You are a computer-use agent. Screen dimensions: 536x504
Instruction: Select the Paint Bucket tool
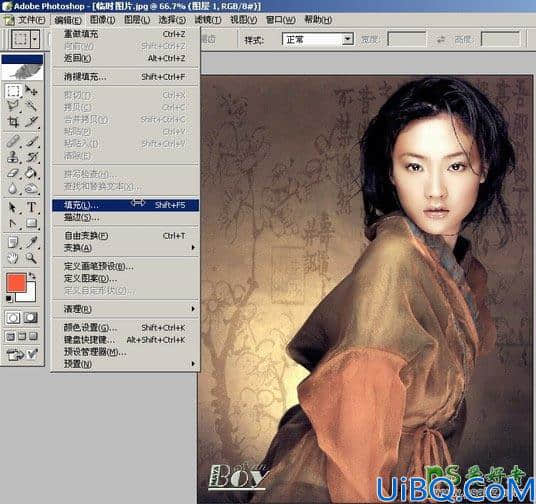click(x=31, y=173)
